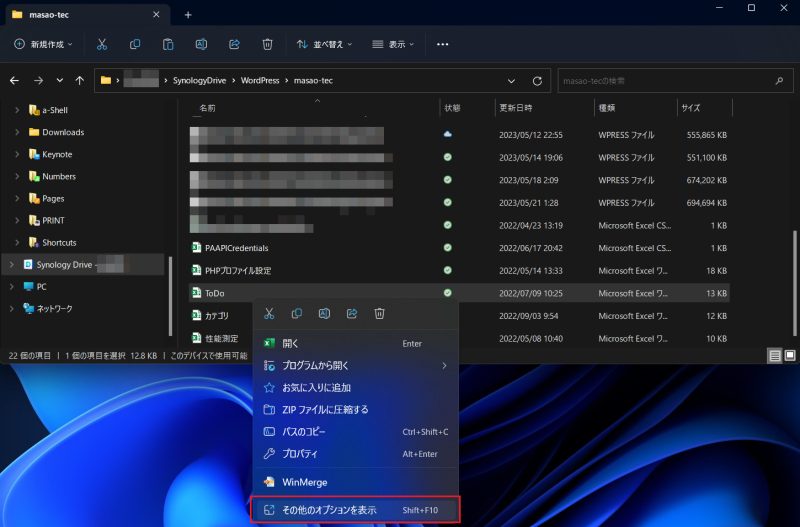Click the Paste icon in the top toolbar
The width and height of the screenshot is (800, 527).
pos(168,44)
